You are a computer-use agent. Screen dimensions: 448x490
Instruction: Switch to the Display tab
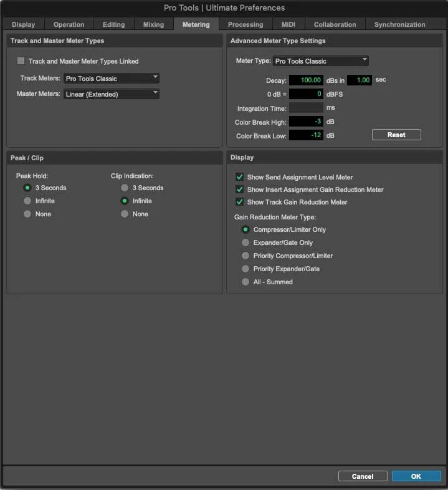tap(24, 24)
